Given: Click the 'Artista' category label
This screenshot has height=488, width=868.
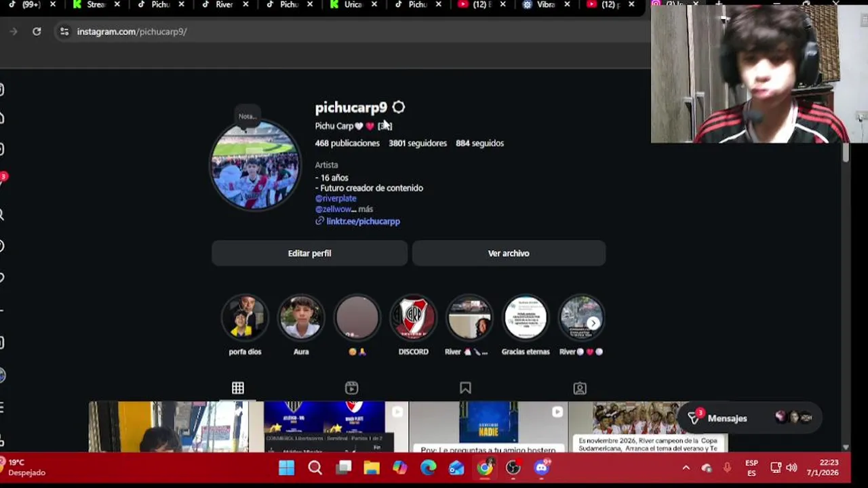Looking at the screenshot, I should point(326,165).
